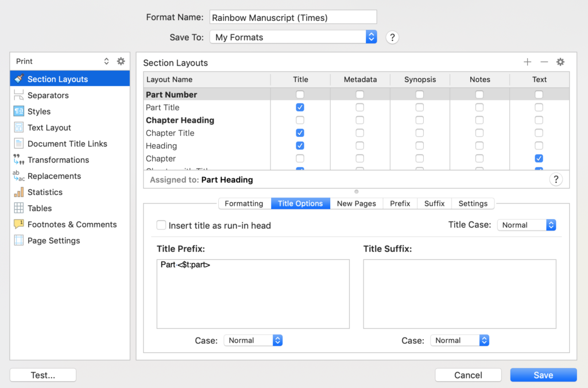Click help button next to Save To
Image resolution: width=588 pixels, height=388 pixels.
tap(392, 37)
